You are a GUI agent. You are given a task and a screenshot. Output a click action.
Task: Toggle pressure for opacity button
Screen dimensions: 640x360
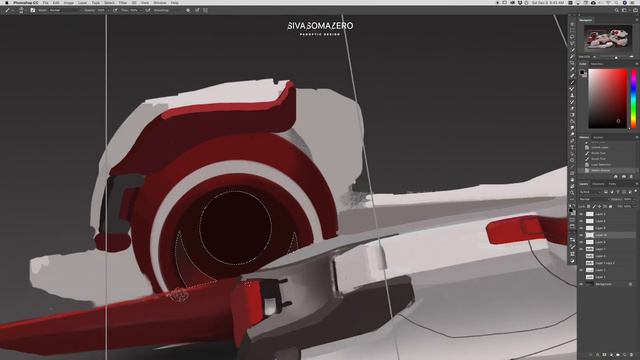click(116, 10)
